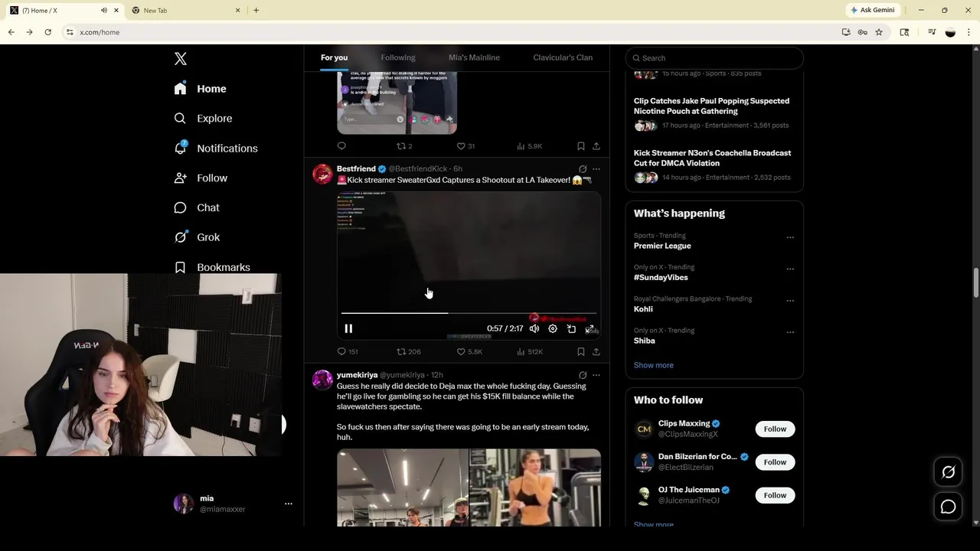Screen dimensions: 980x551
Task: Open the Premier League trending topic
Action: [662, 246]
